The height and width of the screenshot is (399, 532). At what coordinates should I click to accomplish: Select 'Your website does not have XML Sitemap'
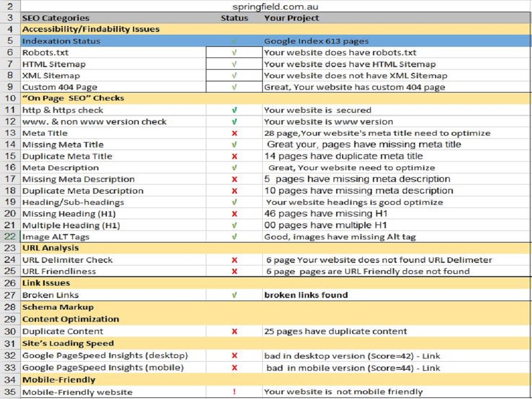tap(396, 76)
